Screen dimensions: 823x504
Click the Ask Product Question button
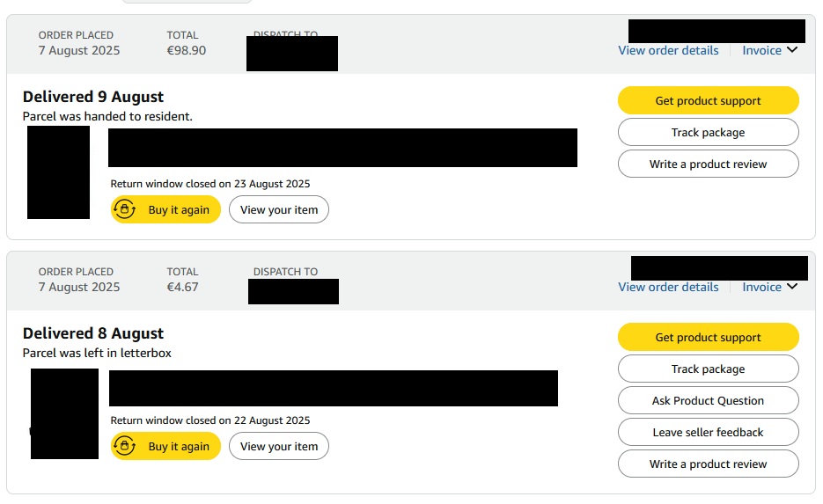(708, 400)
